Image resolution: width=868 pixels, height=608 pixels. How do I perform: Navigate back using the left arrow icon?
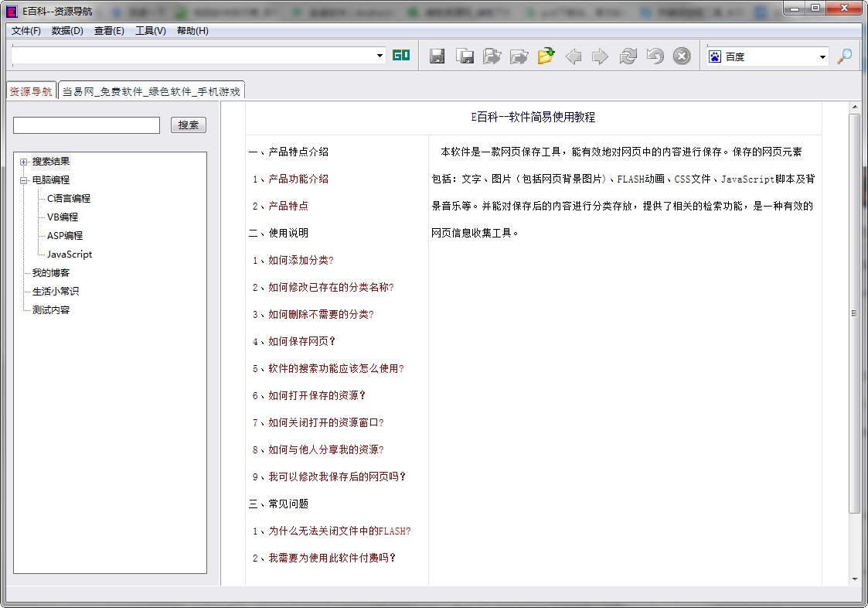[x=573, y=56]
